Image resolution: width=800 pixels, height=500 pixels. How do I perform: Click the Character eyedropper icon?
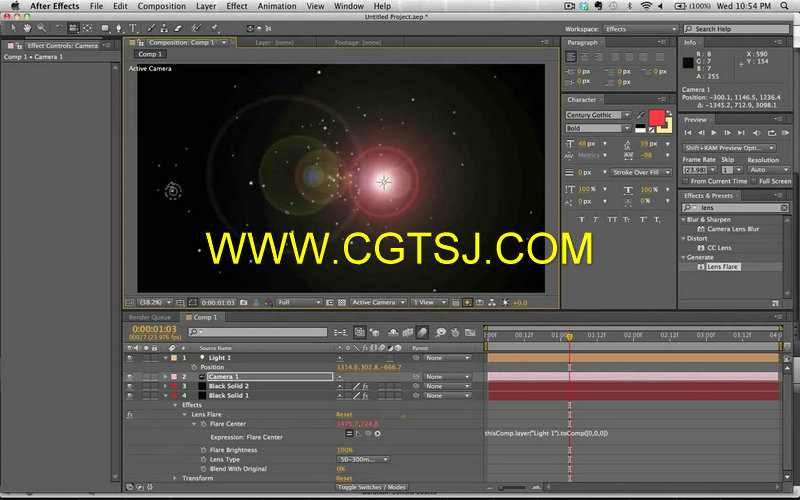click(x=641, y=115)
